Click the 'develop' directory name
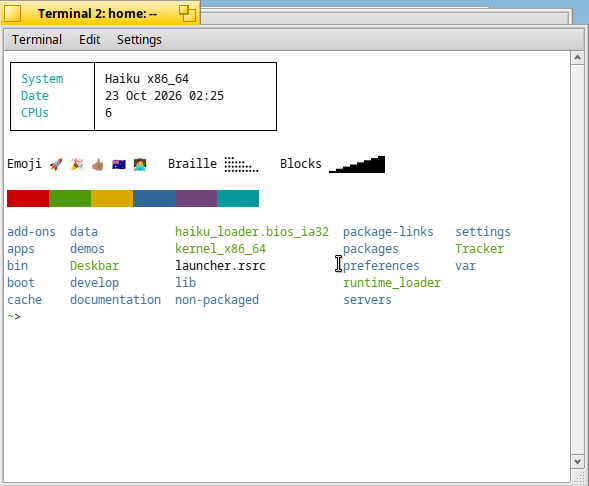589x486 pixels. click(x=94, y=283)
